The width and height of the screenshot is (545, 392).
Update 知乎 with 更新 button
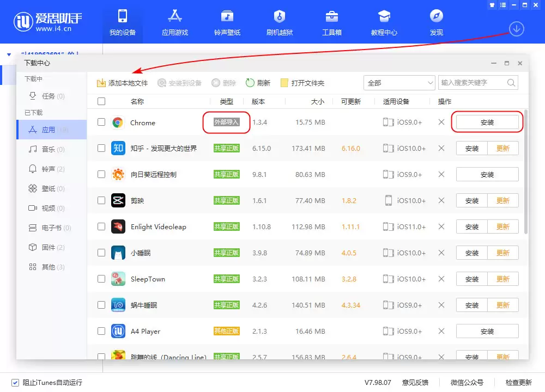[x=503, y=148]
